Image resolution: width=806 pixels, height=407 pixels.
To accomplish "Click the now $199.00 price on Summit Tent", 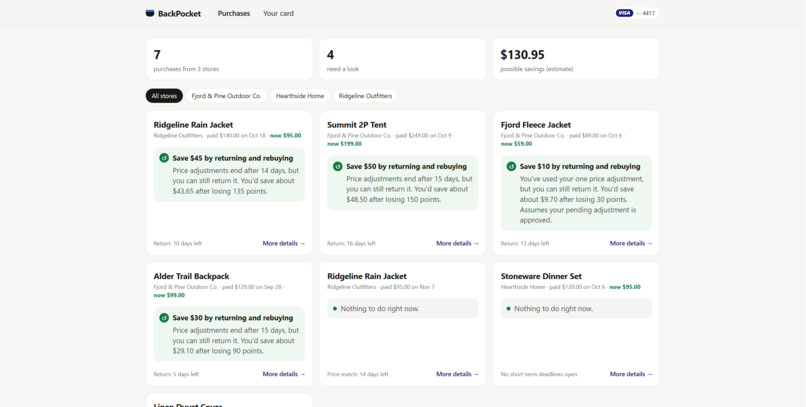I will pyautogui.click(x=344, y=144).
